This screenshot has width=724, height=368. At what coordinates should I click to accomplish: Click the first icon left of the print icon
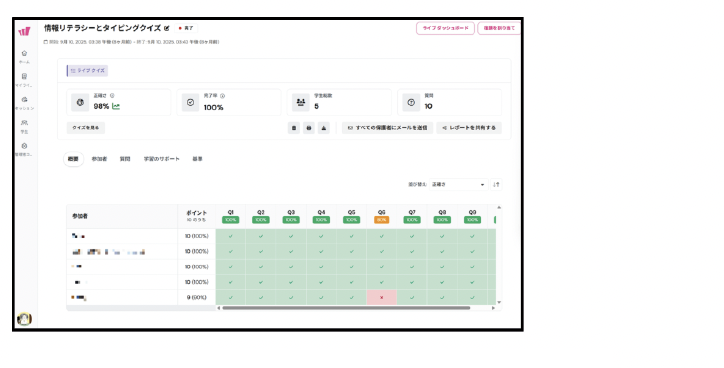294,128
